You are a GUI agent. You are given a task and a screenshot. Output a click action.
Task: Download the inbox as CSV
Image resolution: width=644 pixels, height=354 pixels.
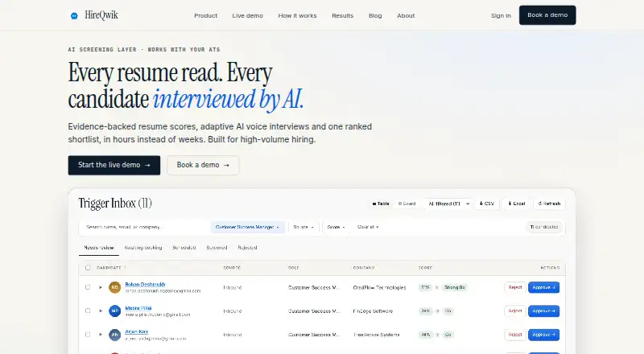(487, 204)
